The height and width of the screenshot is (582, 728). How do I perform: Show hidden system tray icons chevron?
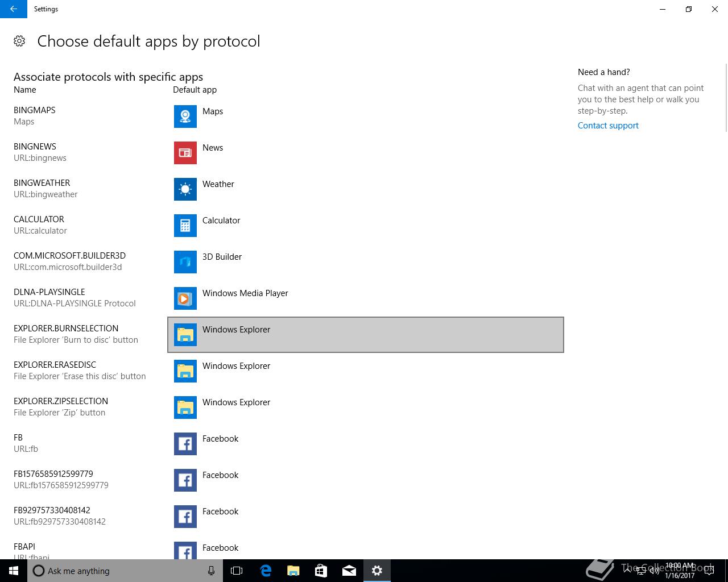pos(627,571)
